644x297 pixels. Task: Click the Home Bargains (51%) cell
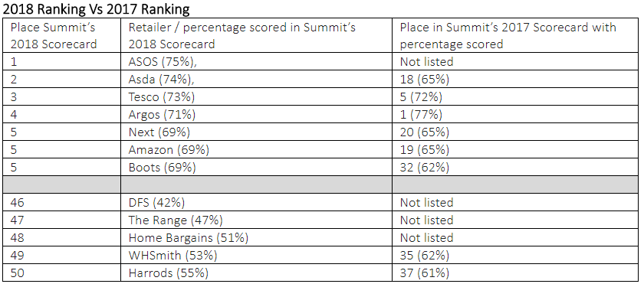[x=256, y=237]
